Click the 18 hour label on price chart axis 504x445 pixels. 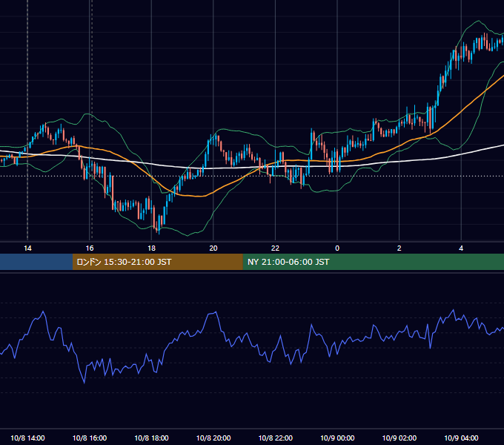[151, 248]
